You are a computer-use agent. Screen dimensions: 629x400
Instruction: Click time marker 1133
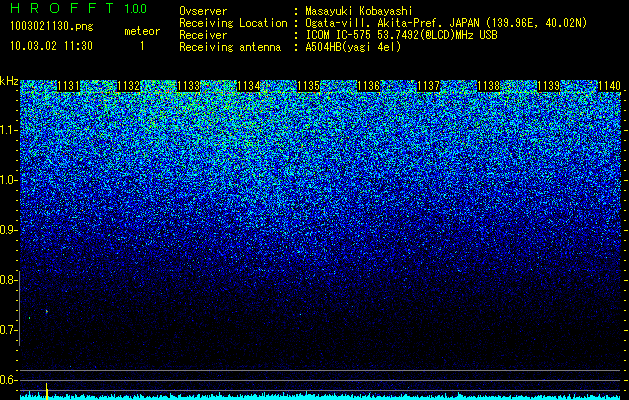pos(189,86)
